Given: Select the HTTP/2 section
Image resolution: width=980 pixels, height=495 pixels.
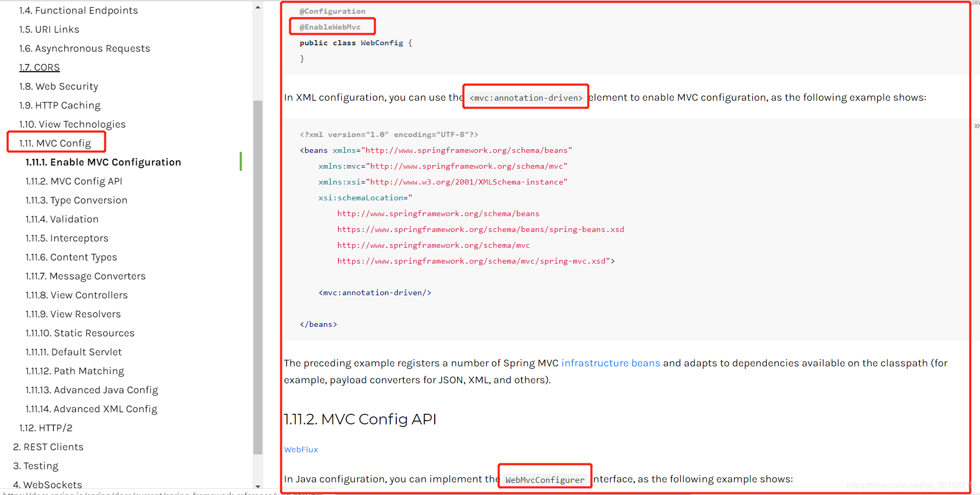Looking at the screenshot, I should (x=46, y=428).
